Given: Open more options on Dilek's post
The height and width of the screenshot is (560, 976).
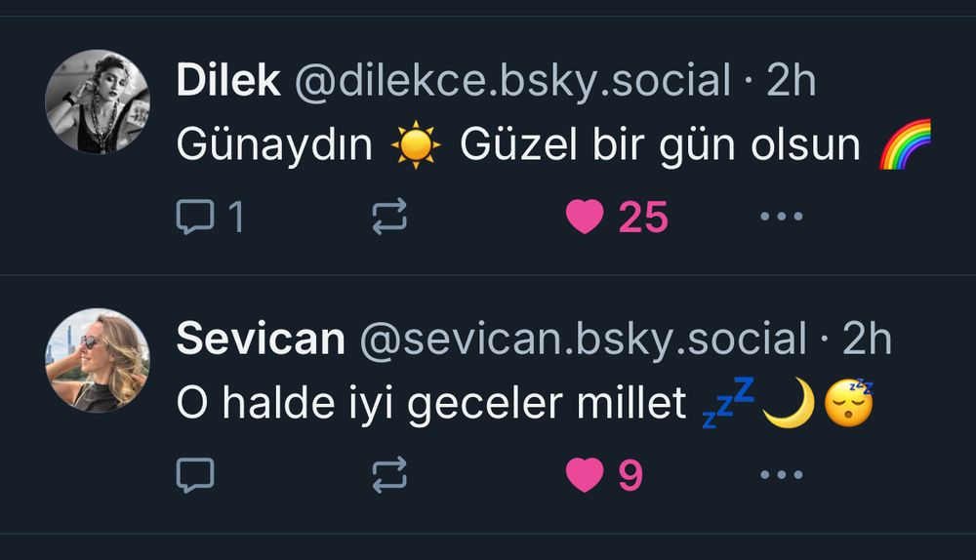Looking at the screenshot, I should pos(781,217).
